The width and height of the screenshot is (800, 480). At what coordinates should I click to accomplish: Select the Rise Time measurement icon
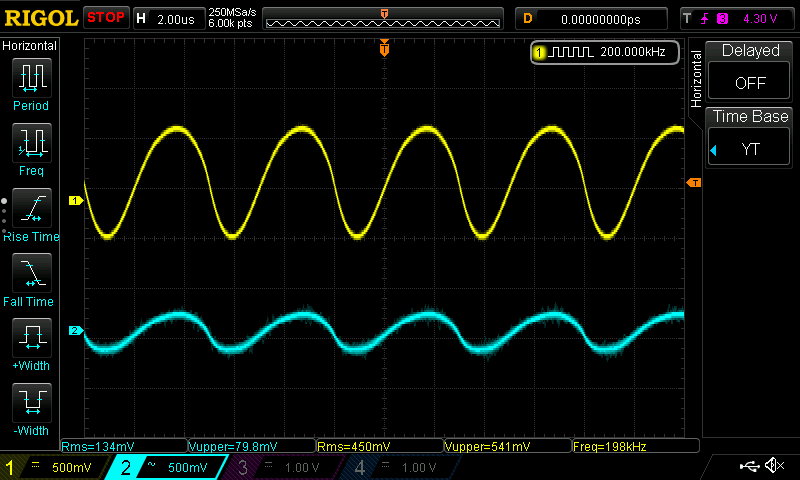(32, 208)
